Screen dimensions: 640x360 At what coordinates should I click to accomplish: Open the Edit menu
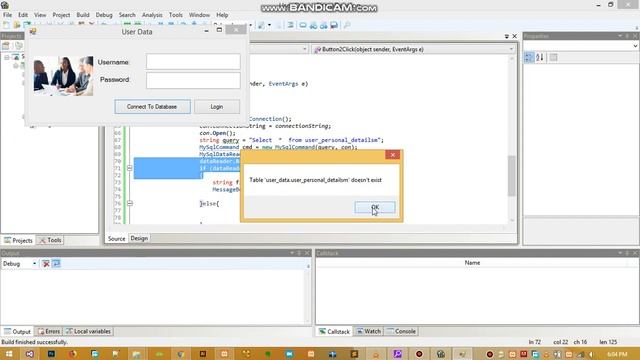point(23,15)
